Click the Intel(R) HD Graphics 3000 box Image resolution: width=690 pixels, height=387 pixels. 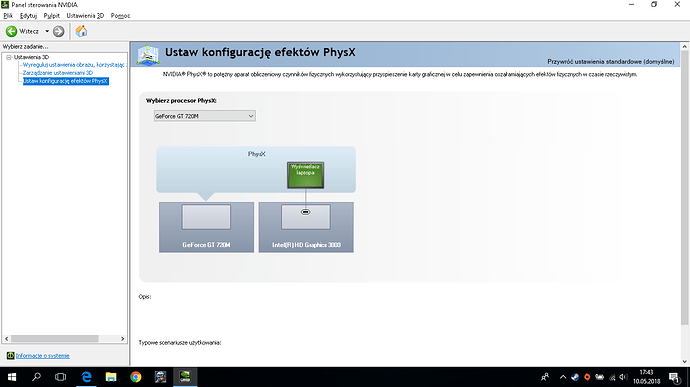[x=306, y=227]
